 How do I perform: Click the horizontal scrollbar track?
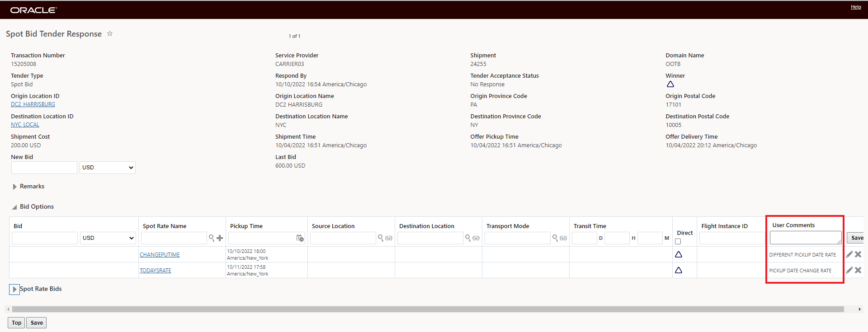pos(428,309)
